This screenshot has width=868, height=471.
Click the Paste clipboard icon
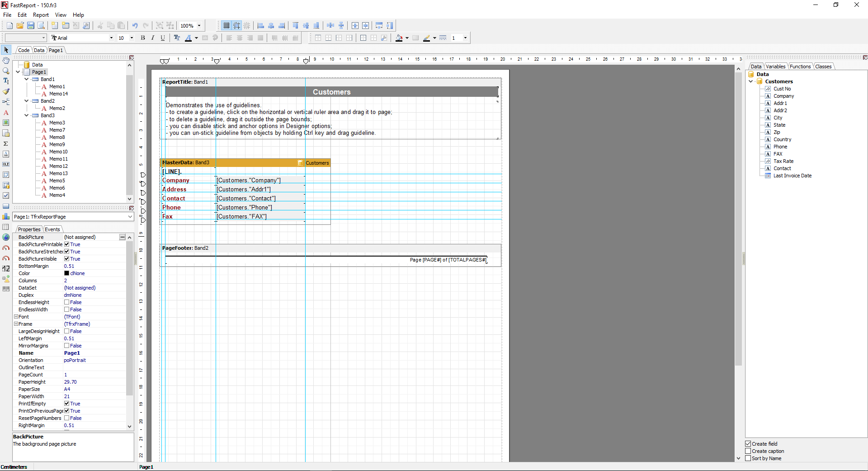click(x=121, y=26)
